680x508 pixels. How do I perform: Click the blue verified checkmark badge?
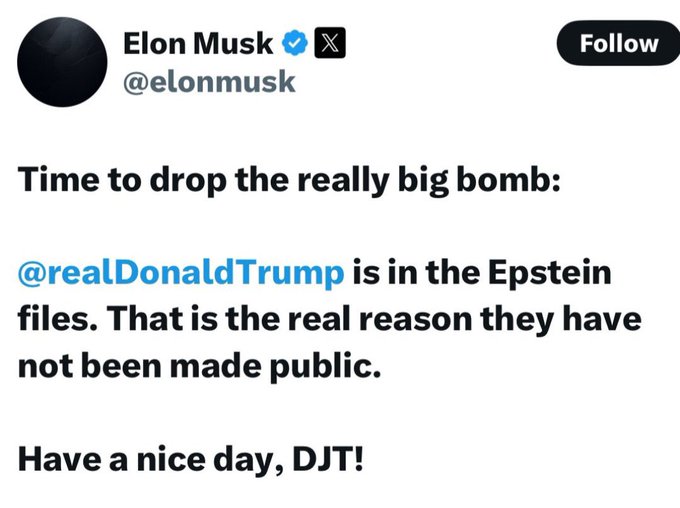[294, 43]
